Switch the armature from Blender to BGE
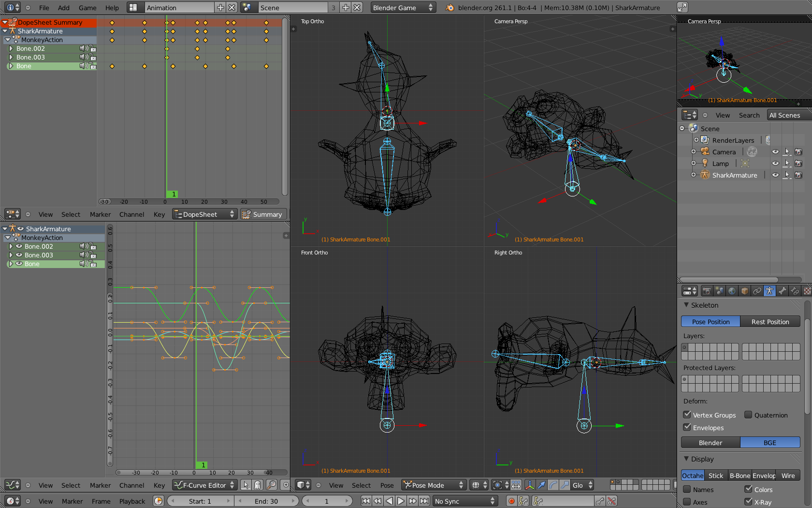The height and width of the screenshot is (508, 812). [769, 442]
